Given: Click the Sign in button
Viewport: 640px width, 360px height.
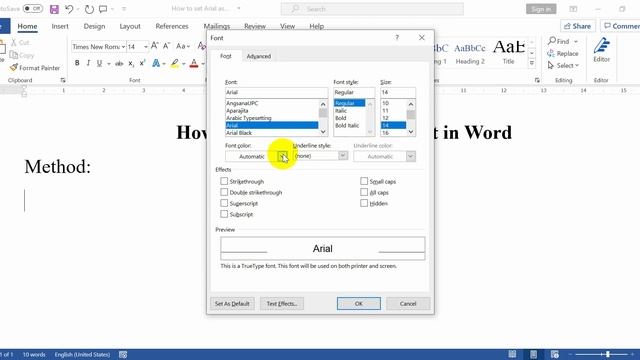Looking at the screenshot, I should point(541,9).
